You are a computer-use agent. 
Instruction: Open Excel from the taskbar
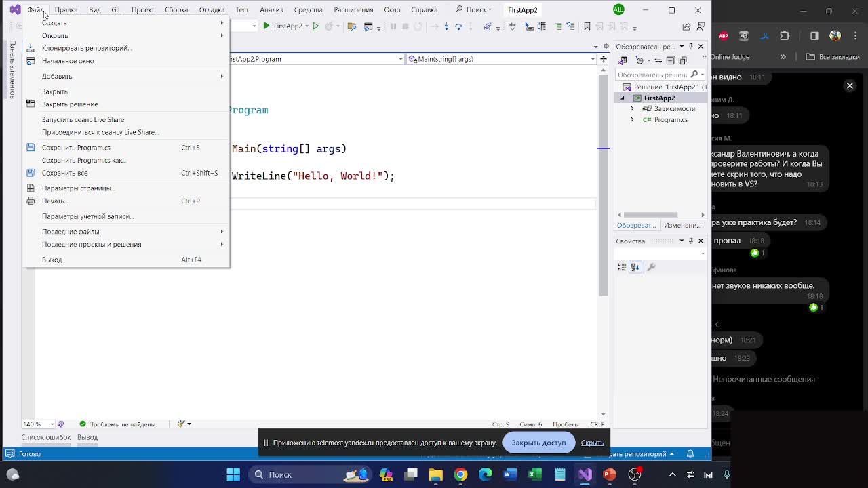535,474
